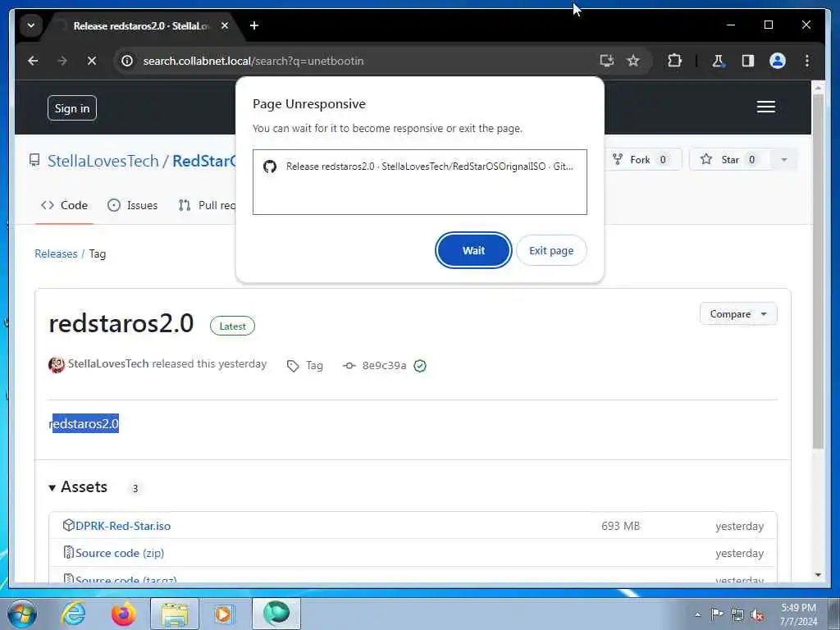
Task: Click the unresponsive page entry in dialog list
Action: 419,167
